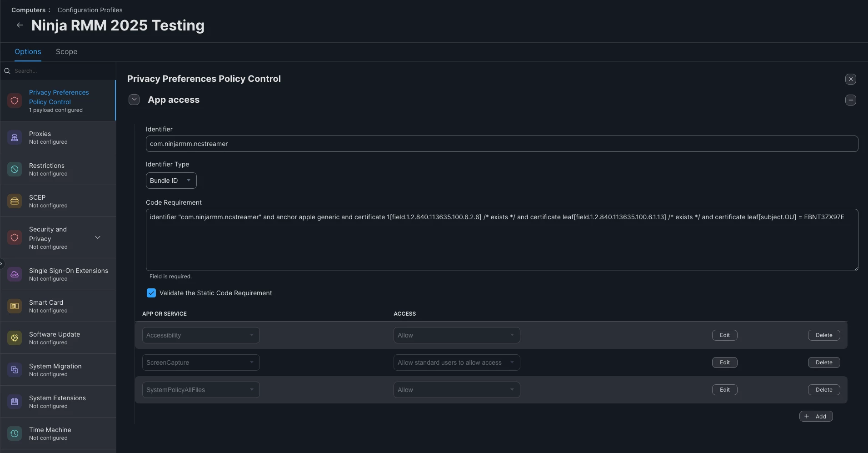
Task: Select Privacy Preferences Policy Control sidebar item
Action: point(58,101)
